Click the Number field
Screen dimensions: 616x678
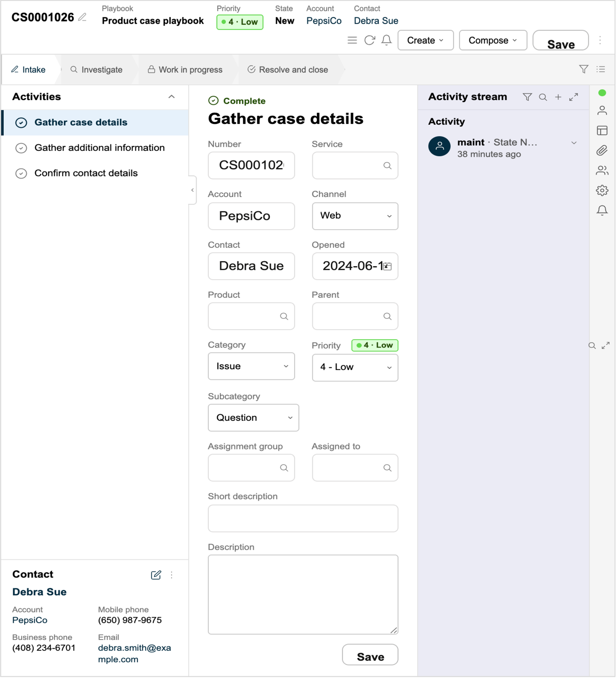(251, 165)
